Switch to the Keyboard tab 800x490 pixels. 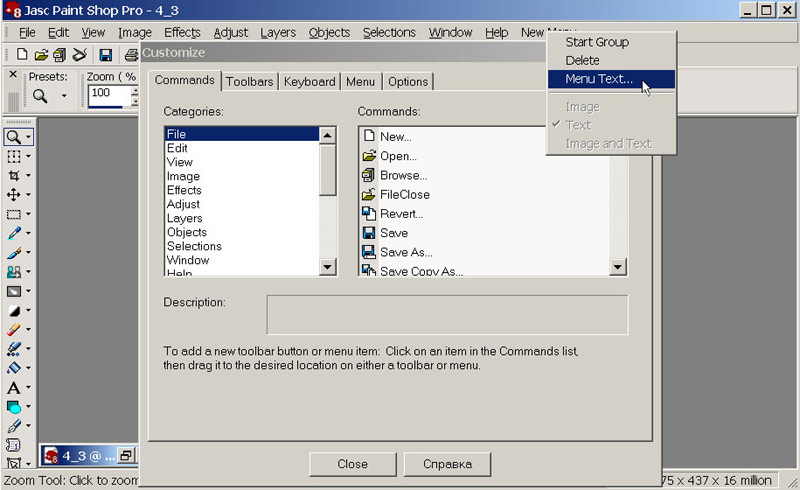[309, 82]
